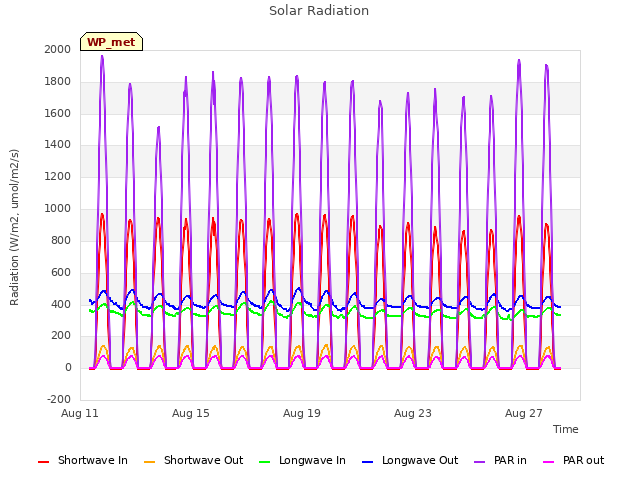Click the 600 y-axis tick label

(61, 272)
